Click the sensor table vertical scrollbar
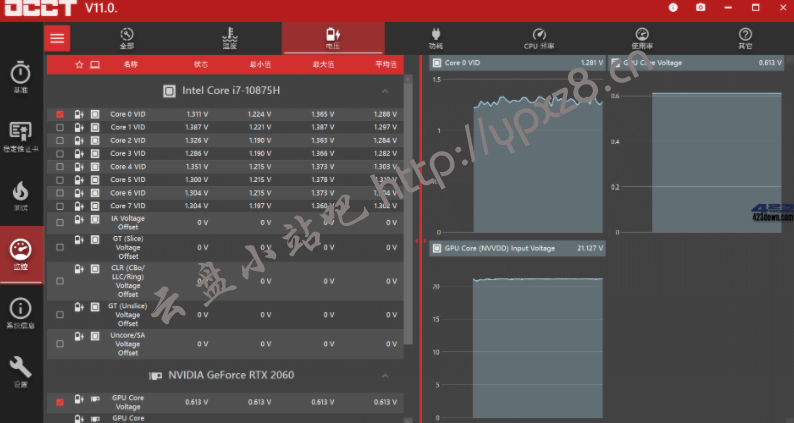 (408, 213)
